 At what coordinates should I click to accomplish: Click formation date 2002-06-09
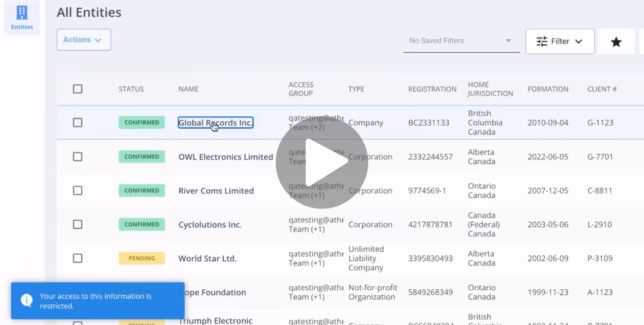(x=548, y=259)
